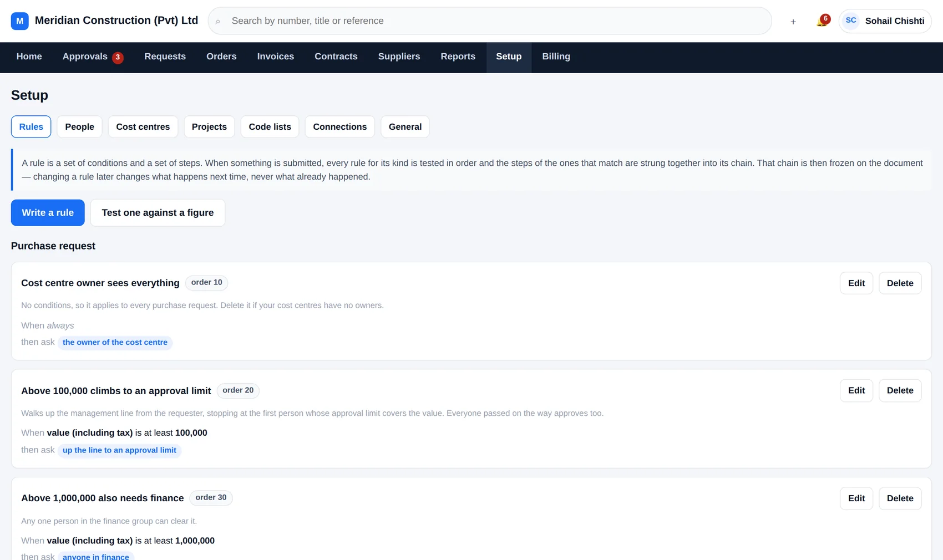Click Test one against a figure
The image size is (943, 560).
click(158, 213)
